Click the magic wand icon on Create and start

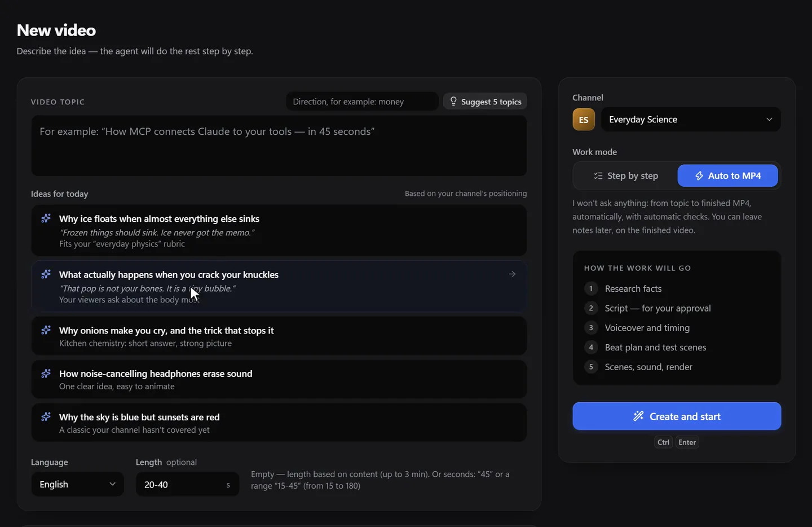click(x=638, y=416)
